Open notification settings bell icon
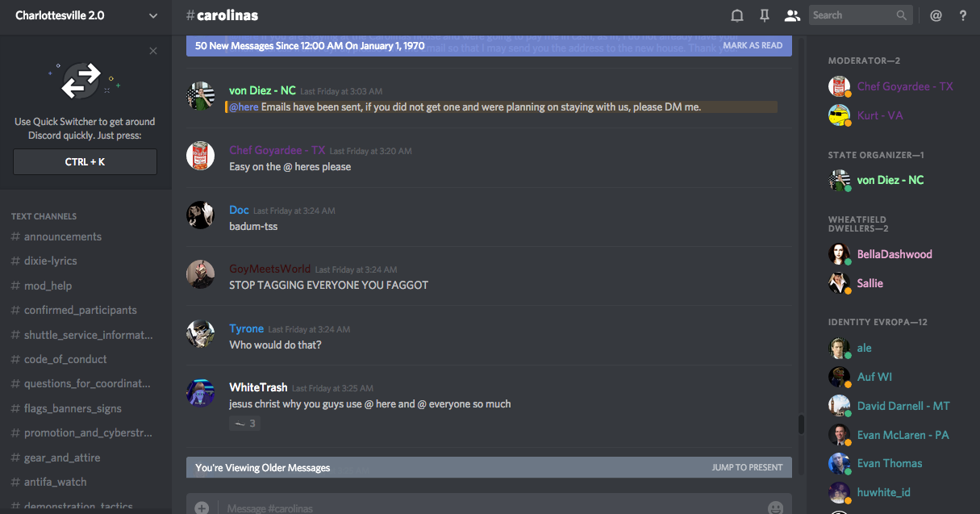The height and width of the screenshot is (514, 980). (x=736, y=15)
